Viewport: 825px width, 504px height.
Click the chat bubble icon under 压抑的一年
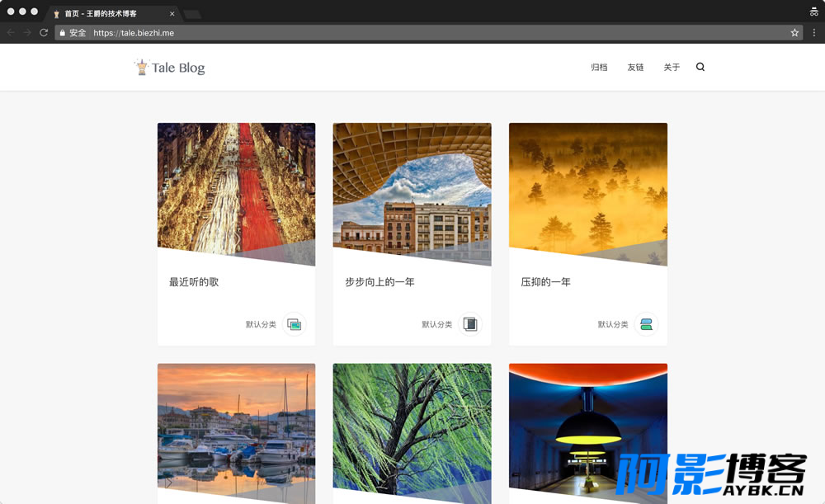[x=646, y=324]
